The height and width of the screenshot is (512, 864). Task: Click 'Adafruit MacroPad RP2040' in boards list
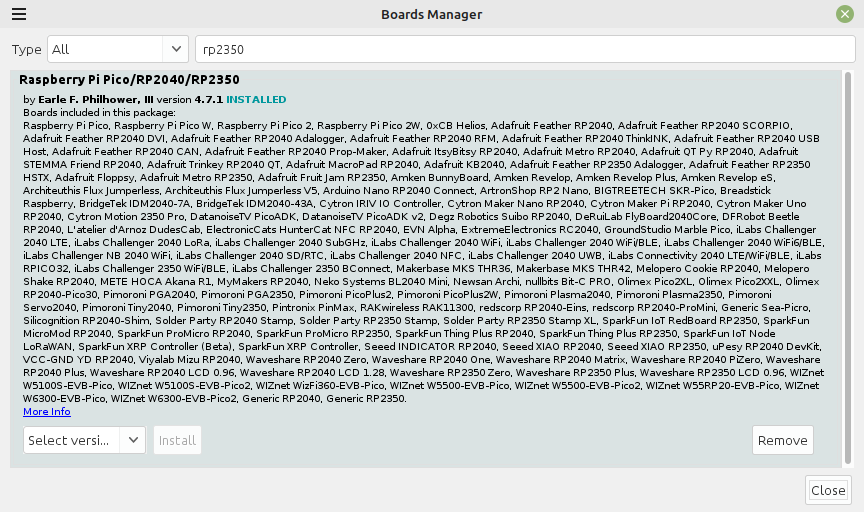352,165
